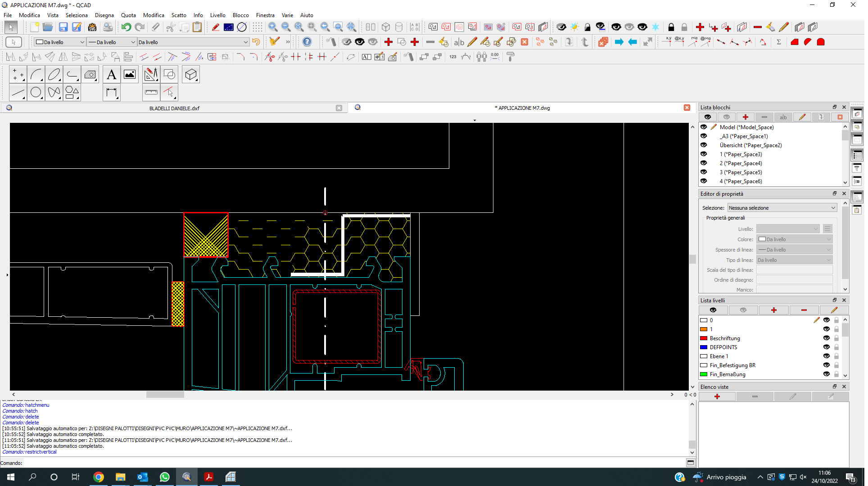Image resolution: width=868 pixels, height=486 pixels.
Task: Open the Spline drawing tools
Action: coord(54,93)
